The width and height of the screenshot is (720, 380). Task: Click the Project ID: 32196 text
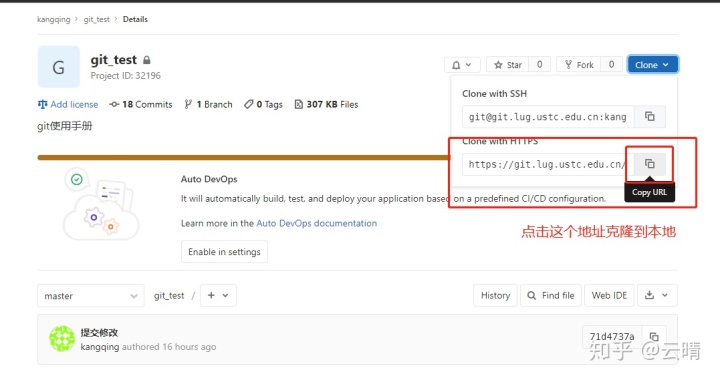click(125, 76)
